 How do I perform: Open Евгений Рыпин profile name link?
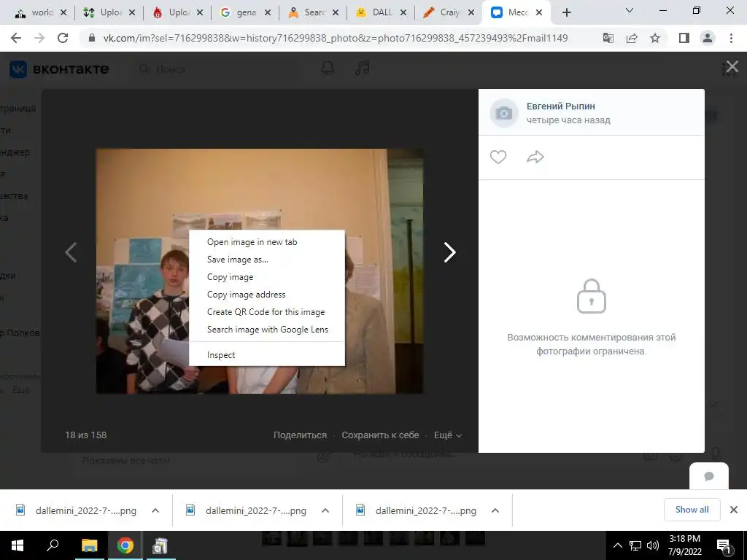pyautogui.click(x=561, y=106)
